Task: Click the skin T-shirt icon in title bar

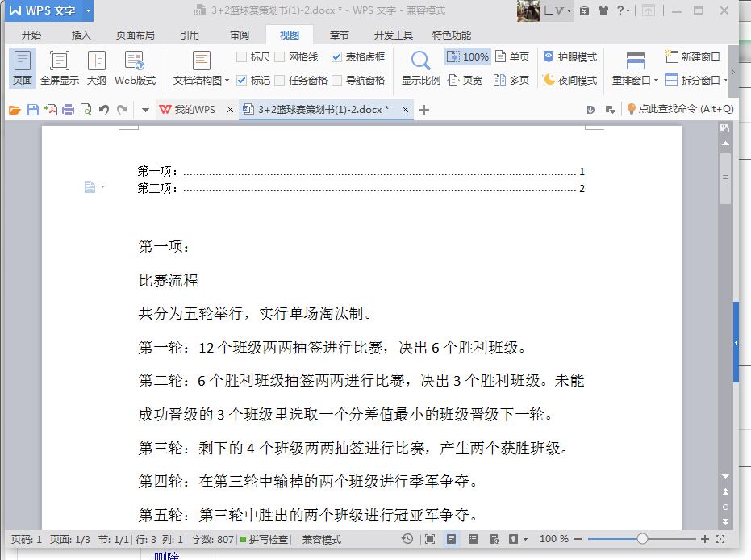Action: coord(603,10)
